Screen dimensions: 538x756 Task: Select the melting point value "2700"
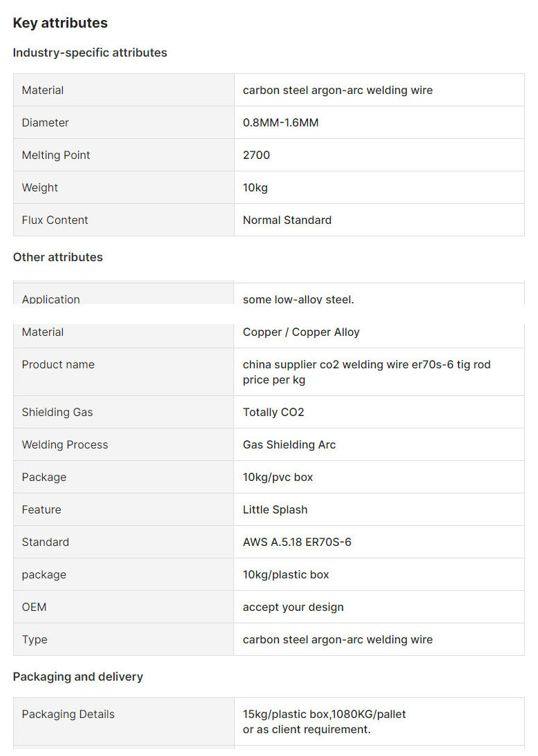tap(256, 155)
